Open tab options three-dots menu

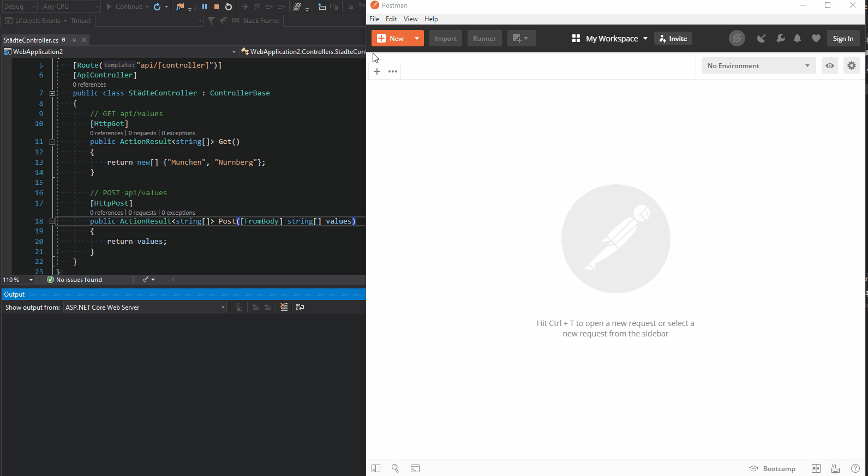[393, 71]
